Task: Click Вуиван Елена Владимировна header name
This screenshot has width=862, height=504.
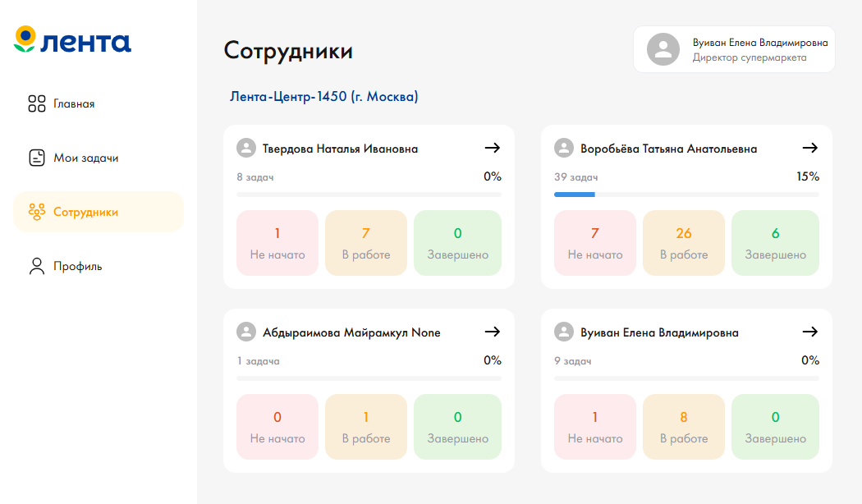Action: click(x=759, y=43)
